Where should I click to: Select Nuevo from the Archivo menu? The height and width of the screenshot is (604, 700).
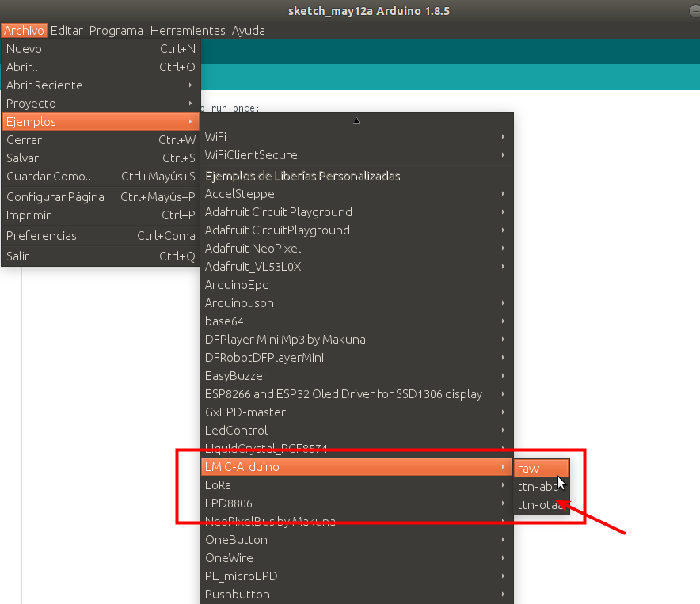101,48
